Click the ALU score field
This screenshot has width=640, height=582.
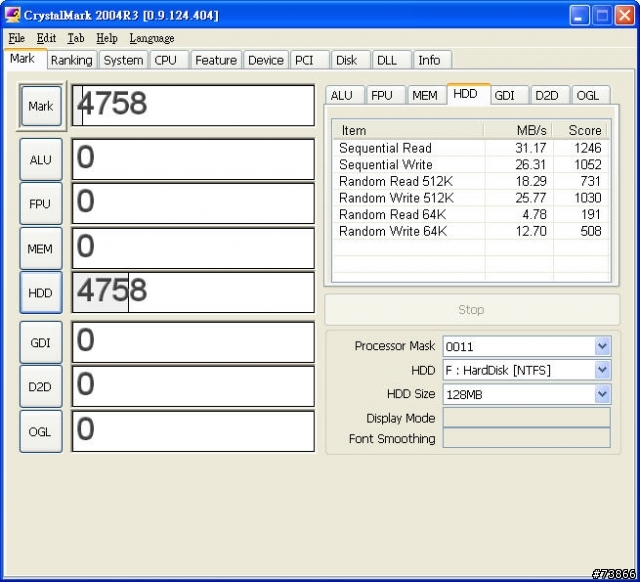click(x=193, y=159)
